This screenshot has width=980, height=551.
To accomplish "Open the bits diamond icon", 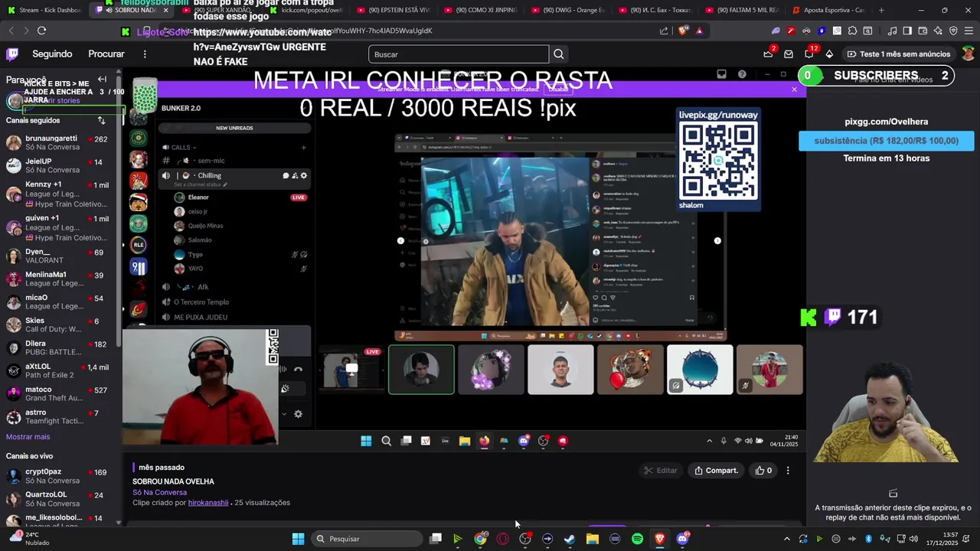I will tap(829, 54).
